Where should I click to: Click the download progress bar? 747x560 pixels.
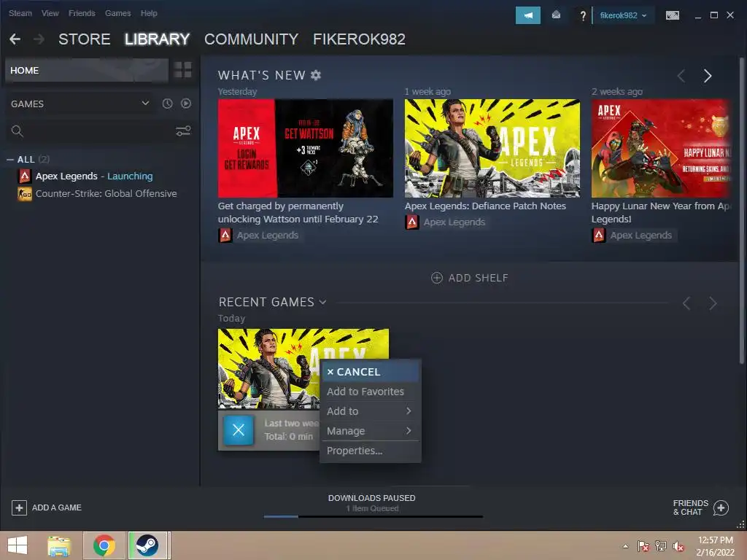click(373, 517)
